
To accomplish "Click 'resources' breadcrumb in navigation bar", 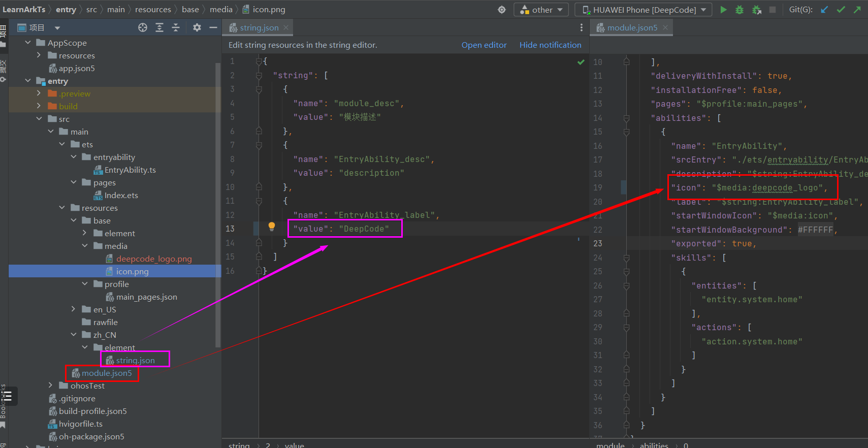I will [x=153, y=10].
